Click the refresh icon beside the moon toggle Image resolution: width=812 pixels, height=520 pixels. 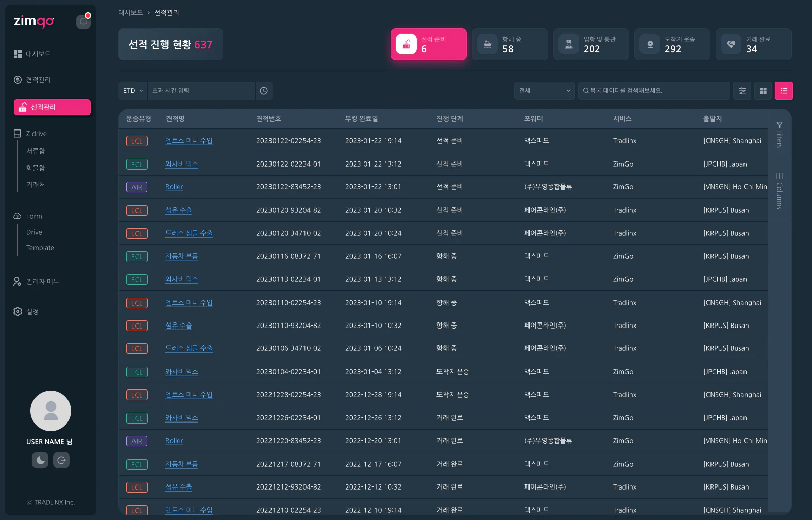(x=61, y=460)
